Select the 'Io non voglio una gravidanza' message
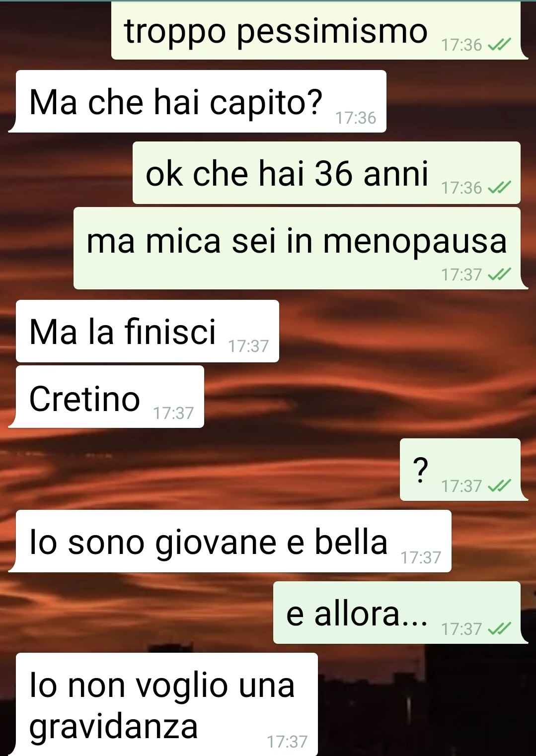The image size is (536, 756). coord(165,704)
